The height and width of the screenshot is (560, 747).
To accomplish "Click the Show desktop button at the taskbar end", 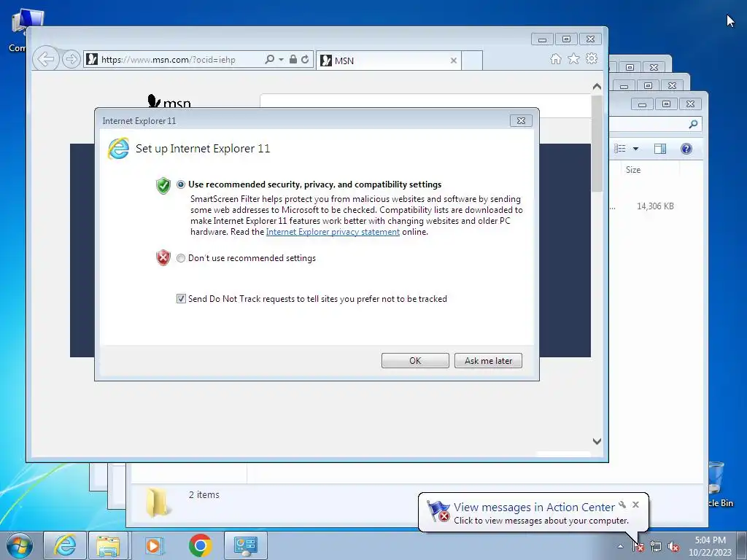I will (x=743, y=545).
